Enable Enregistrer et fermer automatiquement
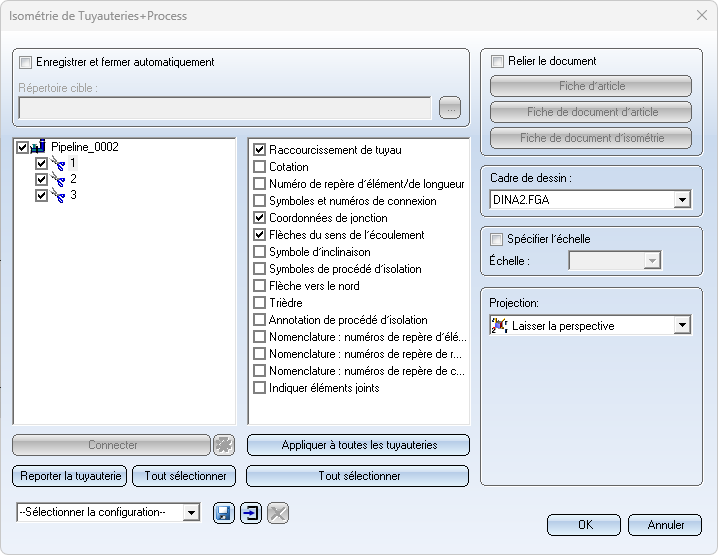The width and height of the screenshot is (718, 555). pos(26,62)
